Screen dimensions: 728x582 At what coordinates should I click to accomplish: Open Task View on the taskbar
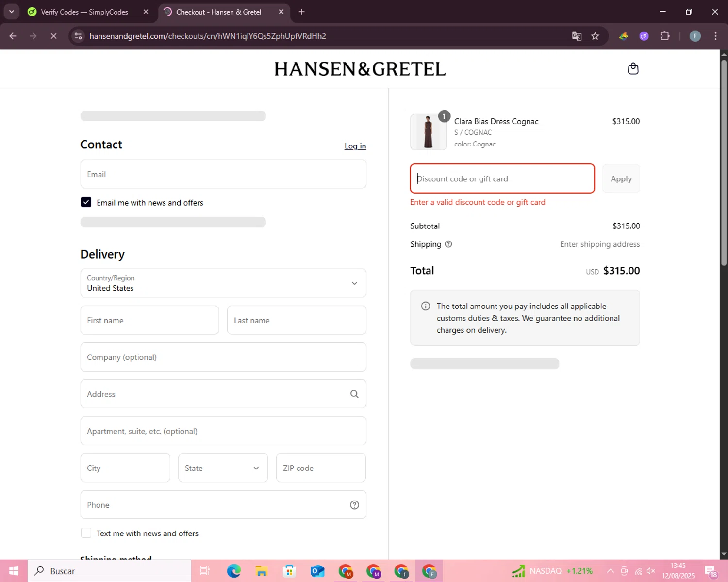pos(205,571)
